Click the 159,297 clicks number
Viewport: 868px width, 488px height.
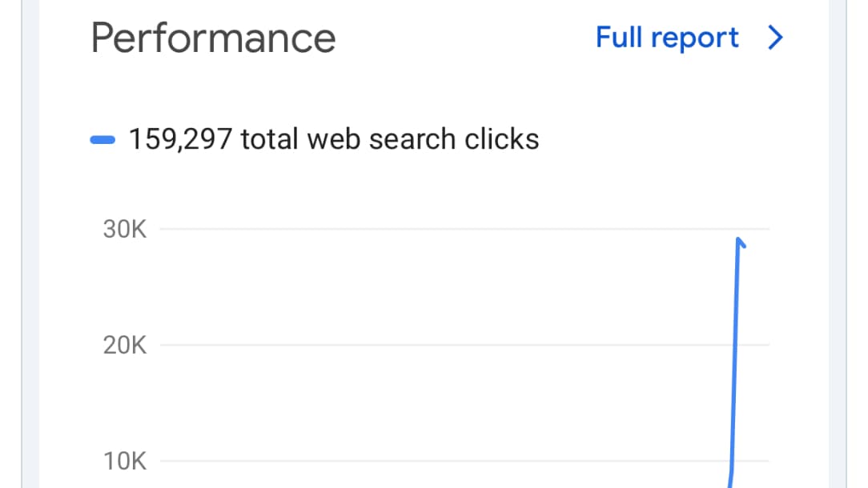[x=181, y=139]
